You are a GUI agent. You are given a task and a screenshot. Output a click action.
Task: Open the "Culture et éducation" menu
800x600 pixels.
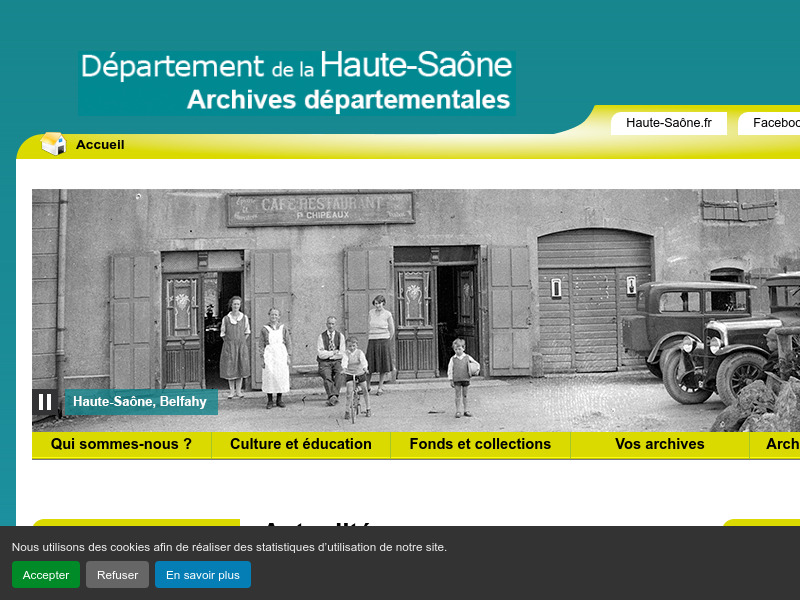301,444
